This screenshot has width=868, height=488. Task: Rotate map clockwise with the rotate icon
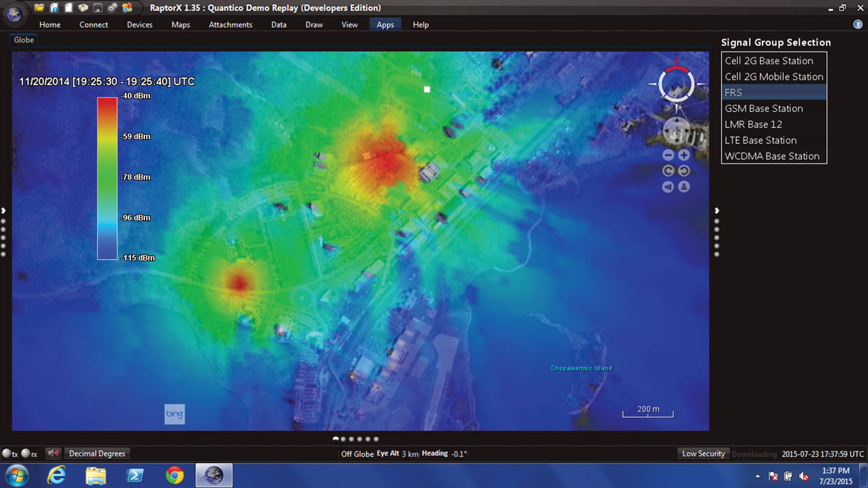click(684, 171)
